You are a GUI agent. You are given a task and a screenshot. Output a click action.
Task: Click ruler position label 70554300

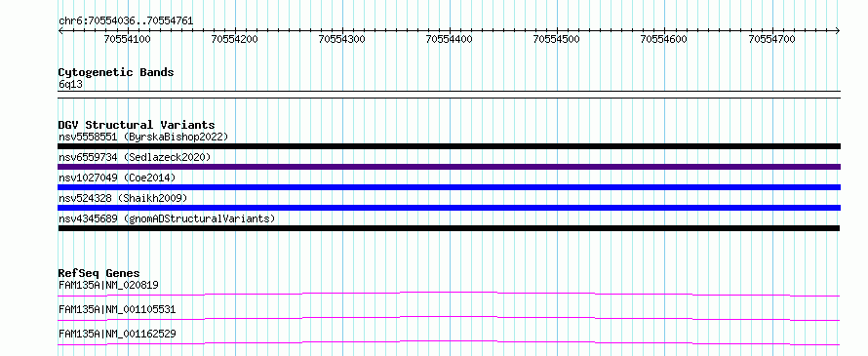point(342,39)
